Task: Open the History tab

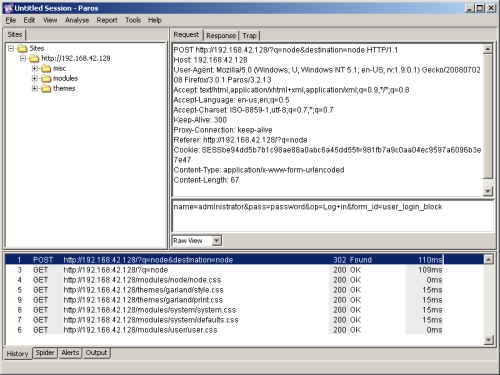Action: pyautogui.click(x=18, y=354)
